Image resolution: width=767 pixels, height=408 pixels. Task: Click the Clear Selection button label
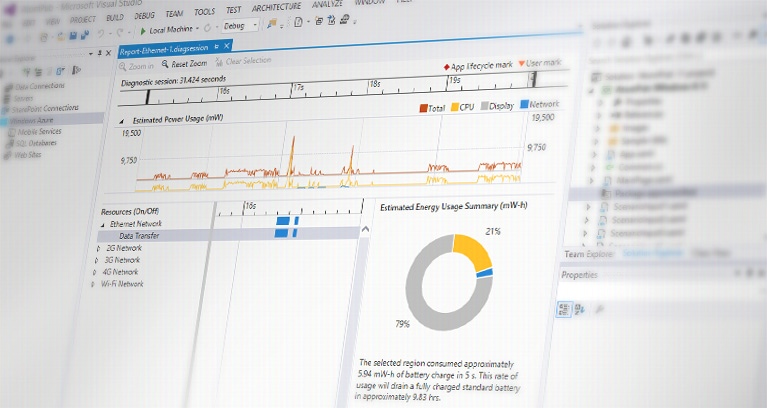(x=248, y=61)
